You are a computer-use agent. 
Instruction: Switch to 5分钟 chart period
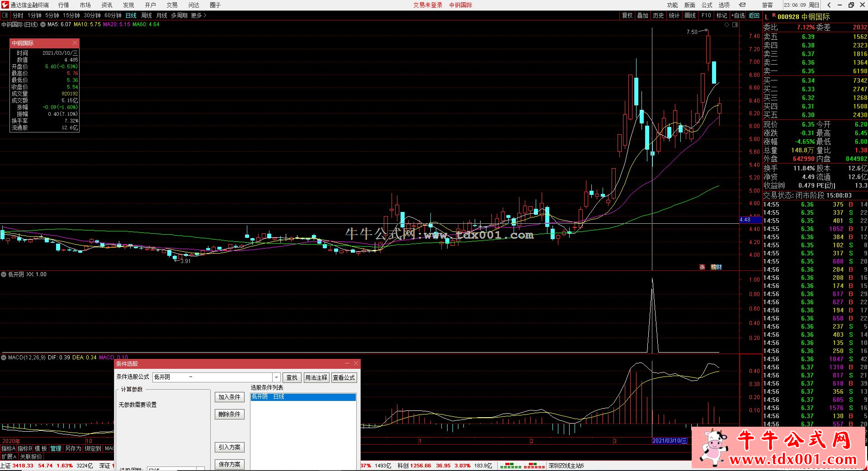point(52,15)
